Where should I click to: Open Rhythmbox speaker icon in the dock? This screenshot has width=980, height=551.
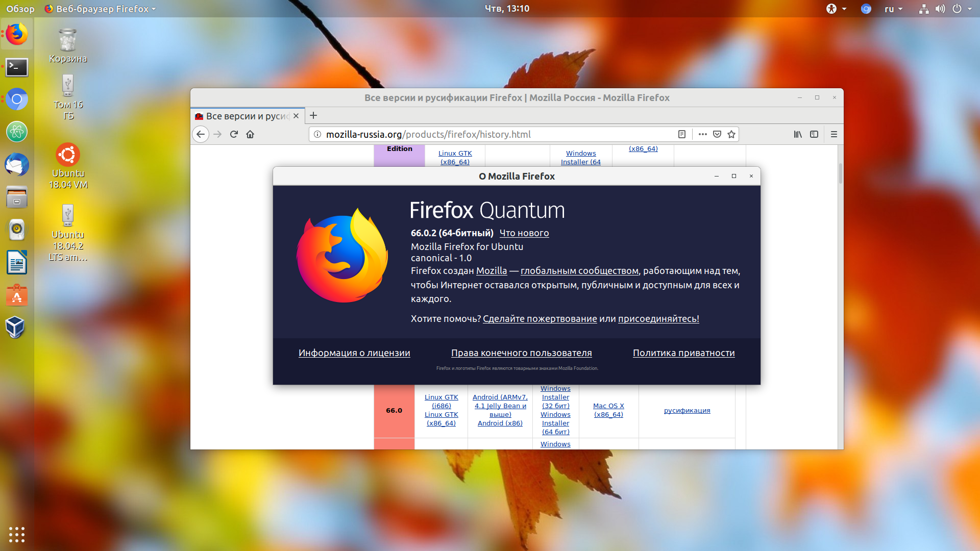(17, 230)
